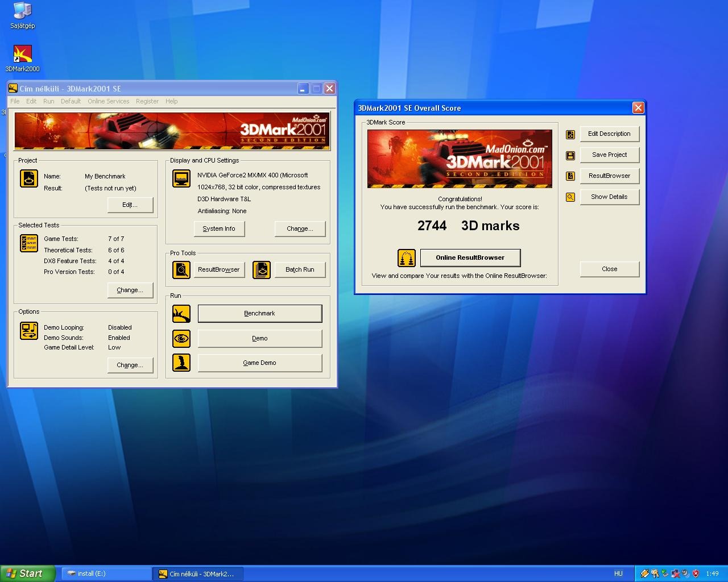Open the Help menu
Image resolution: width=728 pixels, height=582 pixels.
pyautogui.click(x=172, y=101)
